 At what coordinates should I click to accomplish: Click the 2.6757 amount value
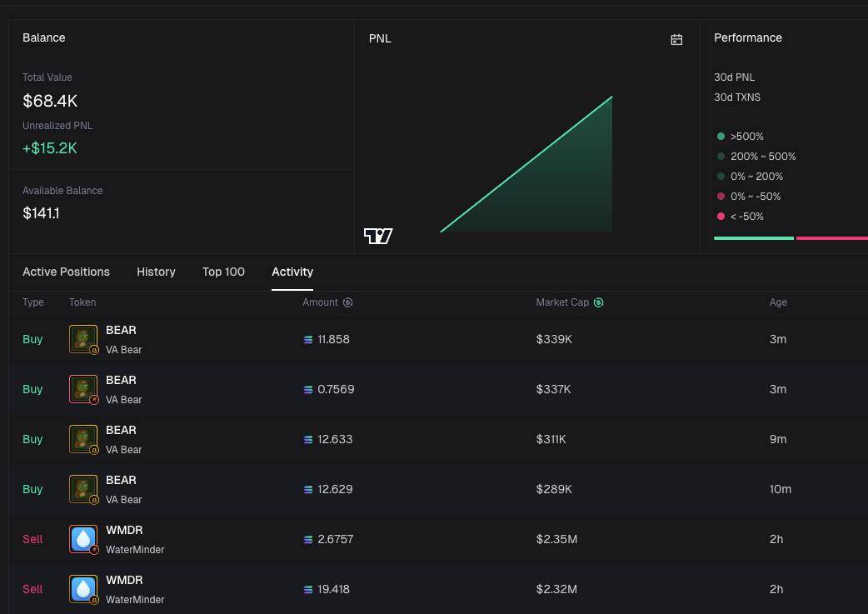tap(336, 539)
